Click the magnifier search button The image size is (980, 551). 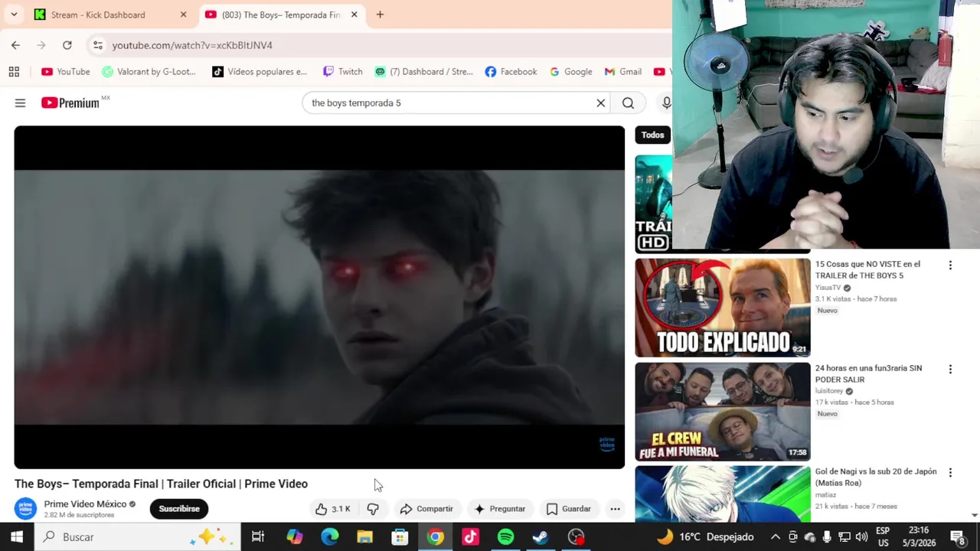point(628,103)
